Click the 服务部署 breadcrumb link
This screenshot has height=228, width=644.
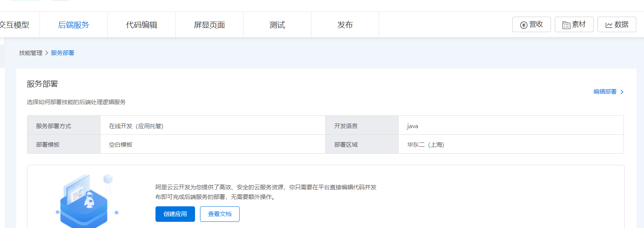click(x=62, y=53)
